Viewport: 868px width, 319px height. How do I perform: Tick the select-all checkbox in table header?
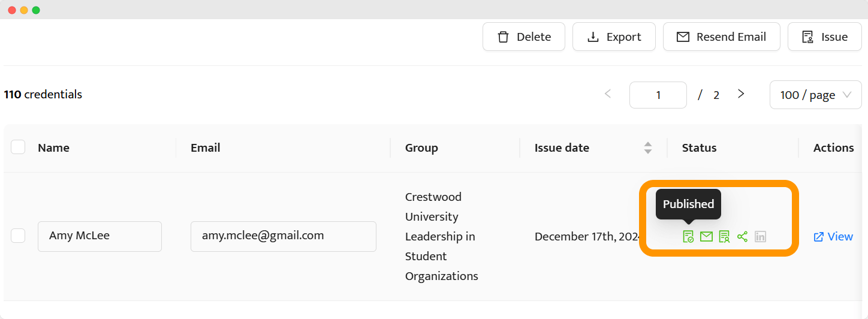[x=18, y=147]
